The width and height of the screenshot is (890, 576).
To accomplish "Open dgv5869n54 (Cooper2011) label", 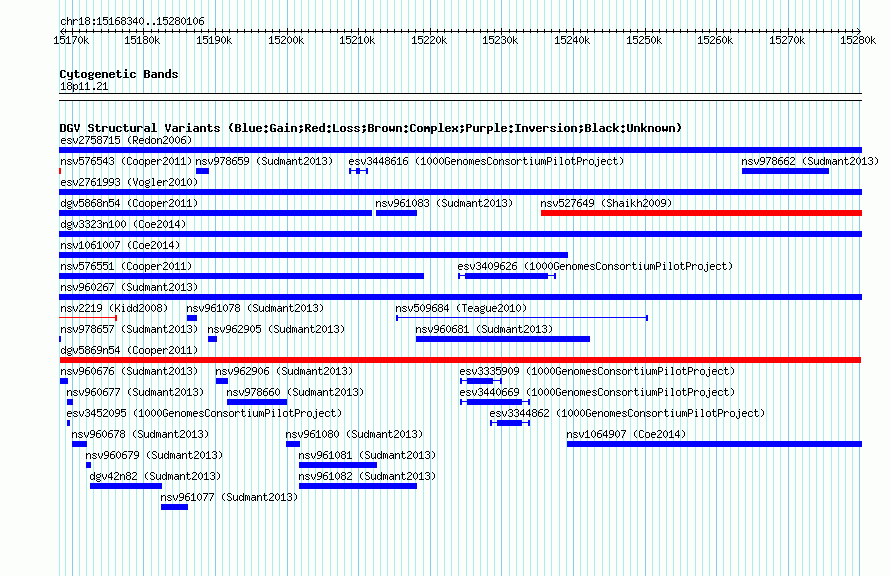I will pos(129,350).
